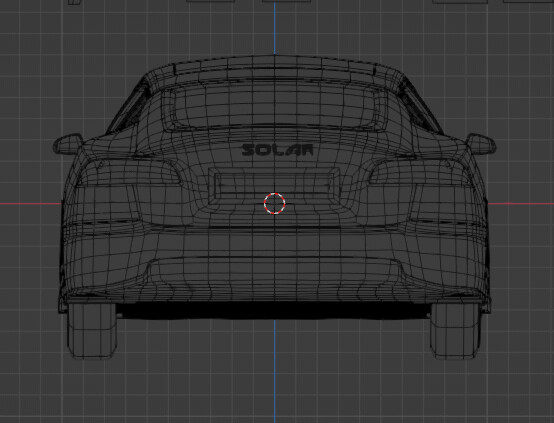The image size is (554, 423).
Task: Select the right rear wheel mesh
Action: point(456,331)
